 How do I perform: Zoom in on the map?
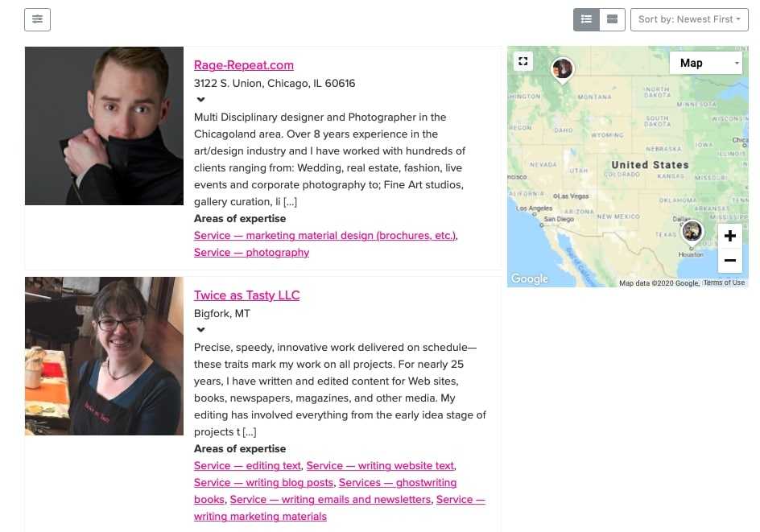click(x=730, y=236)
